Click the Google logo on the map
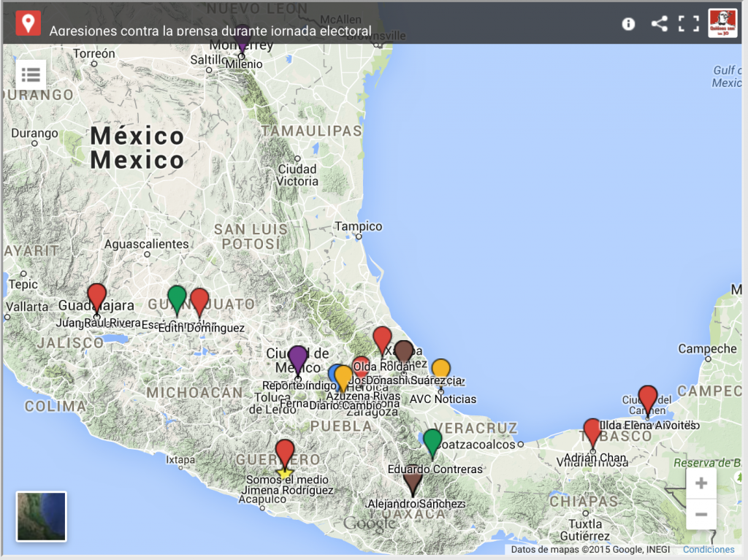 click(x=369, y=523)
